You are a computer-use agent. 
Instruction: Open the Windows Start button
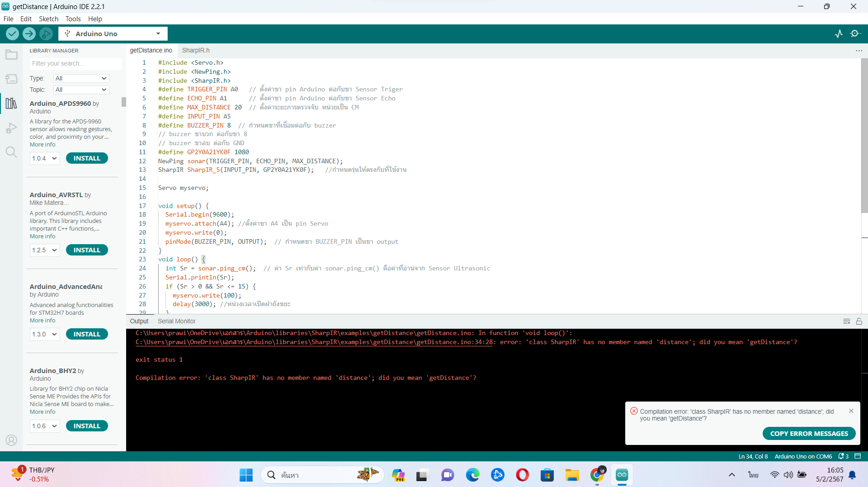coord(246,475)
